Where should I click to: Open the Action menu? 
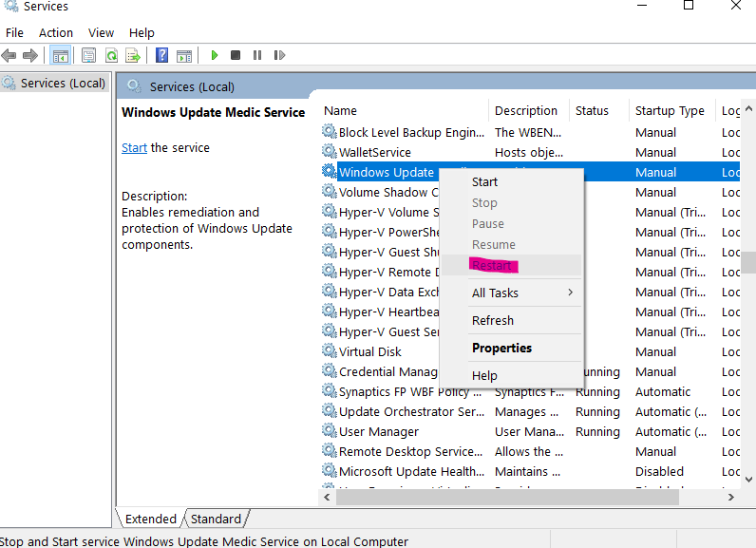coord(56,33)
